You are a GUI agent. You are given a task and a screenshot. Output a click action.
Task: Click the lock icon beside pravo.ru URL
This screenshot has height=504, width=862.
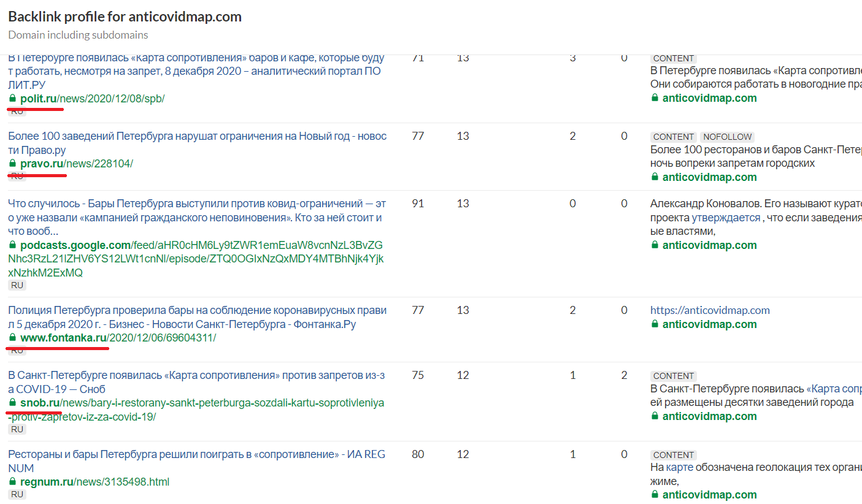point(12,164)
